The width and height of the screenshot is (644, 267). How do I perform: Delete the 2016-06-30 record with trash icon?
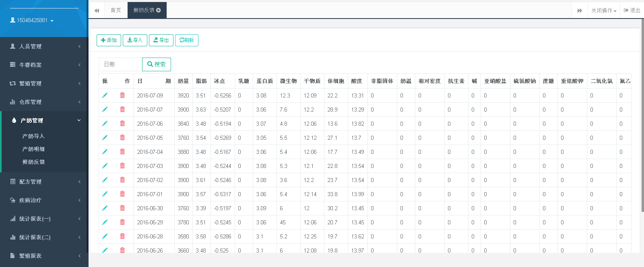[x=122, y=208]
